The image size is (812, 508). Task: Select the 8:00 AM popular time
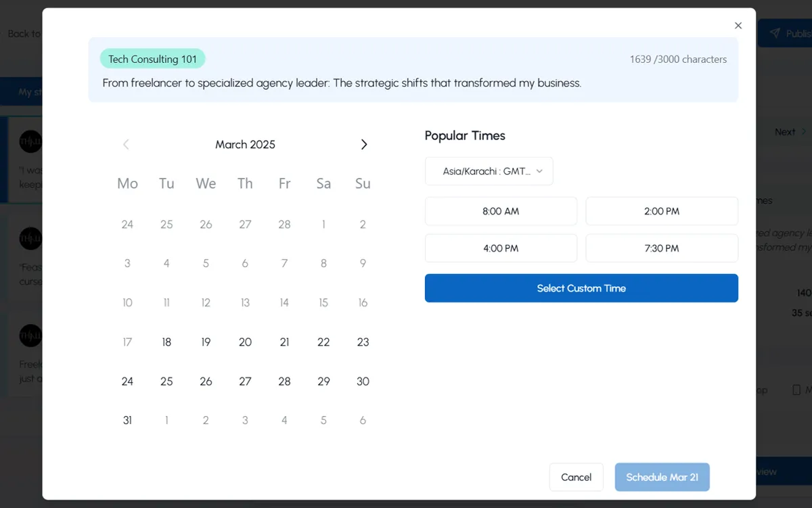(501, 210)
